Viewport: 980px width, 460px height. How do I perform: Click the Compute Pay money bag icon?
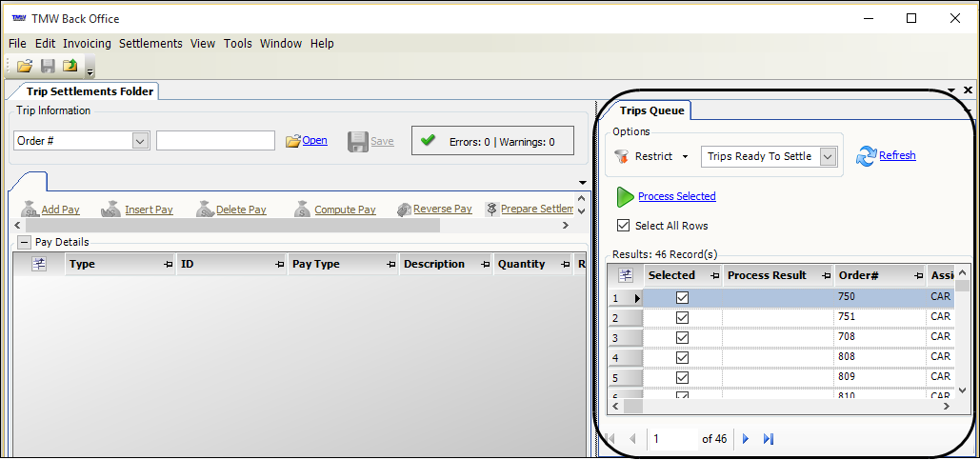[303, 209]
